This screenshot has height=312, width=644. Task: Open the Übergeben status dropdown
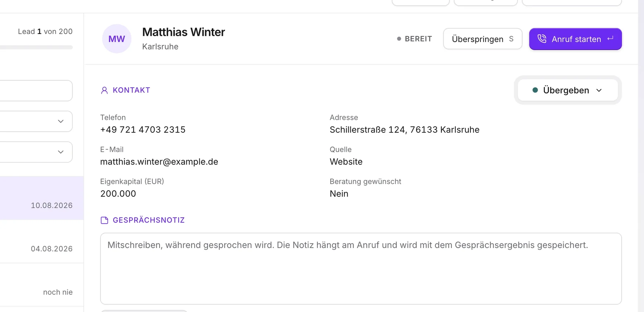(568, 90)
